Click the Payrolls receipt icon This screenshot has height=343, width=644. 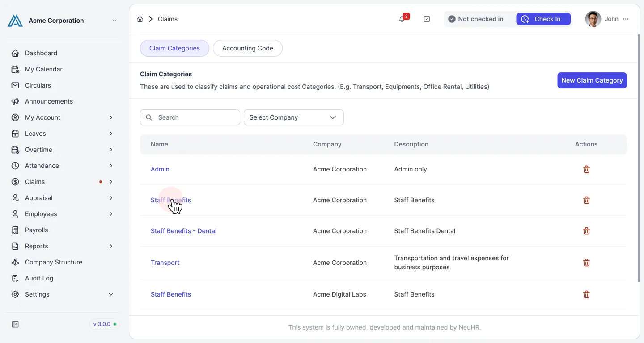click(x=15, y=230)
